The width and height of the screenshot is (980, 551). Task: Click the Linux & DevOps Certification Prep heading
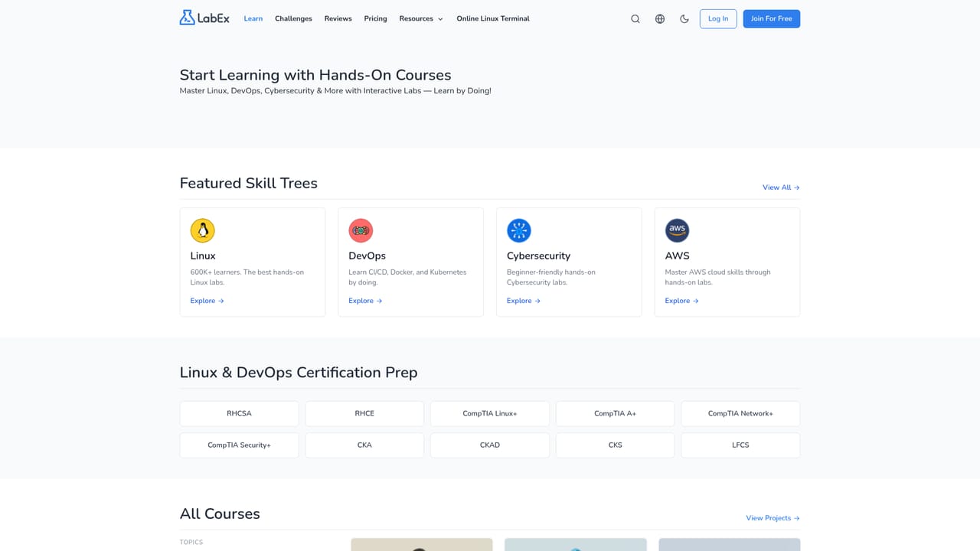(x=299, y=373)
